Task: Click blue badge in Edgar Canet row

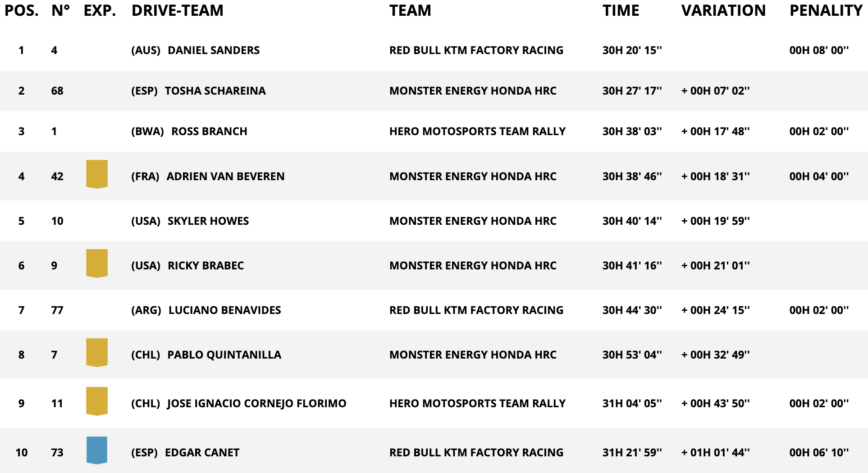Action: click(97, 450)
